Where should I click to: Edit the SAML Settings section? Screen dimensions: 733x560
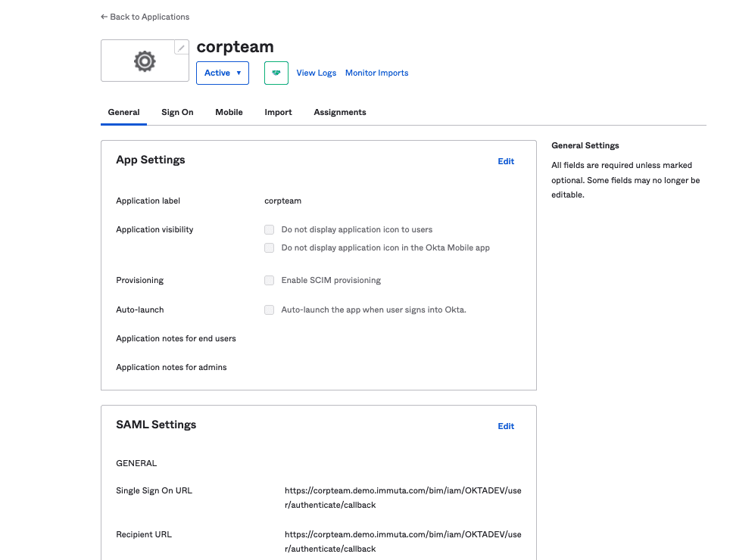[x=506, y=426]
